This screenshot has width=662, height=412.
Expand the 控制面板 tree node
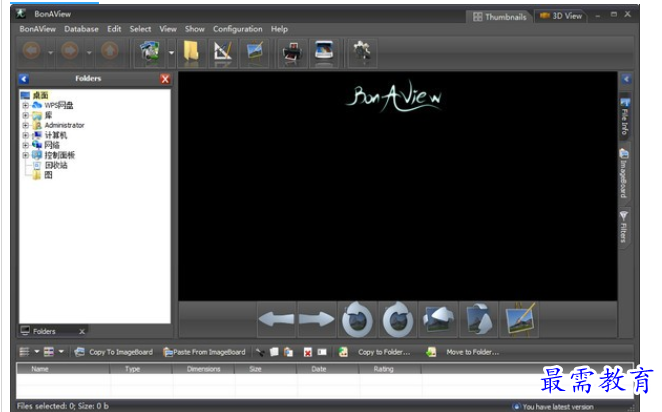pos(26,155)
